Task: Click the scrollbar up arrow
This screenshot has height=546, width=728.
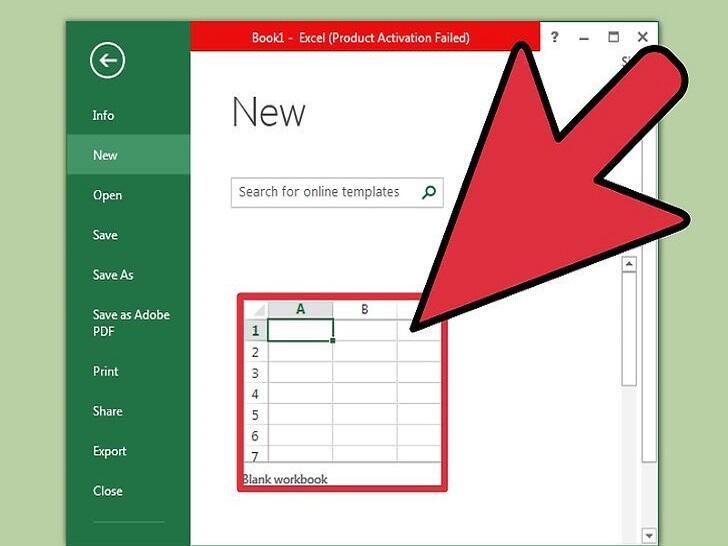Action: tap(629, 264)
